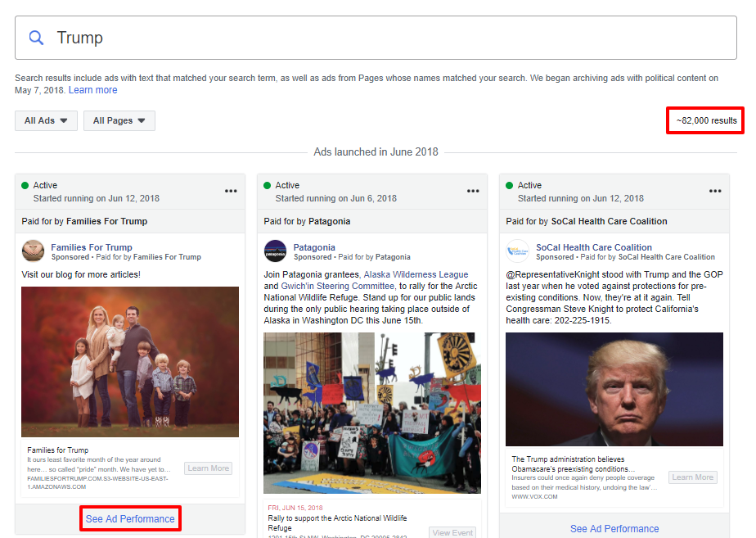Open the Learn more link about archiving

click(93, 90)
